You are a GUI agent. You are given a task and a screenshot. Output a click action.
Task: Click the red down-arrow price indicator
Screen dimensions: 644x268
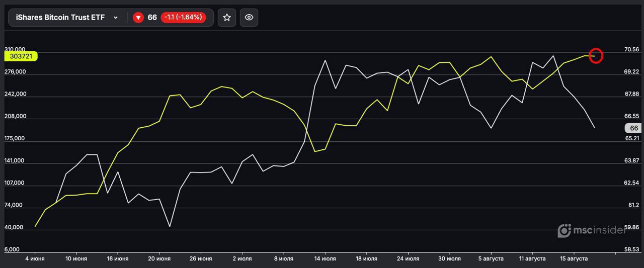[x=138, y=18]
